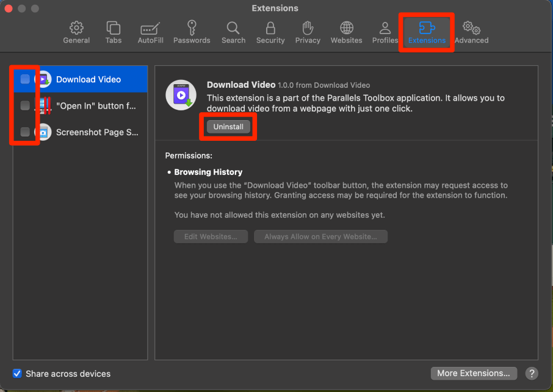The width and height of the screenshot is (553, 392).
Task: Open the Advanced gears pane
Action: click(471, 32)
